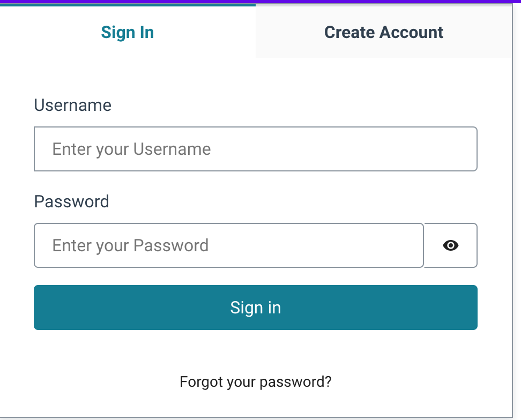Open the Forgot your password link

[x=256, y=382]
